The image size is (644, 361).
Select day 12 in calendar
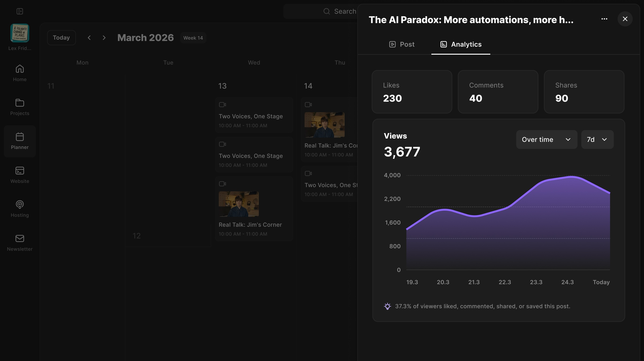click(136, 236)
